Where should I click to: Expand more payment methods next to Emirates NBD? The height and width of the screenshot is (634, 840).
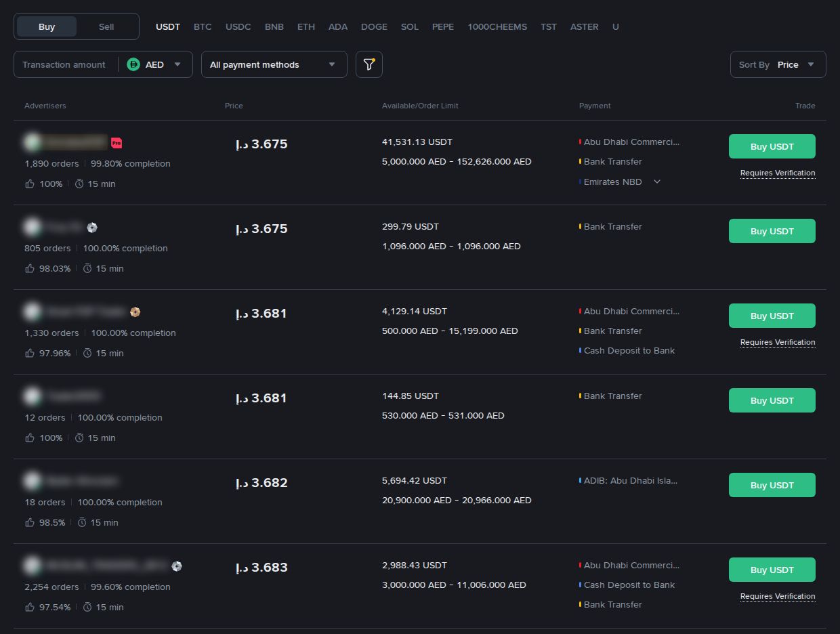pyautogui.click(x=656, y=182)
